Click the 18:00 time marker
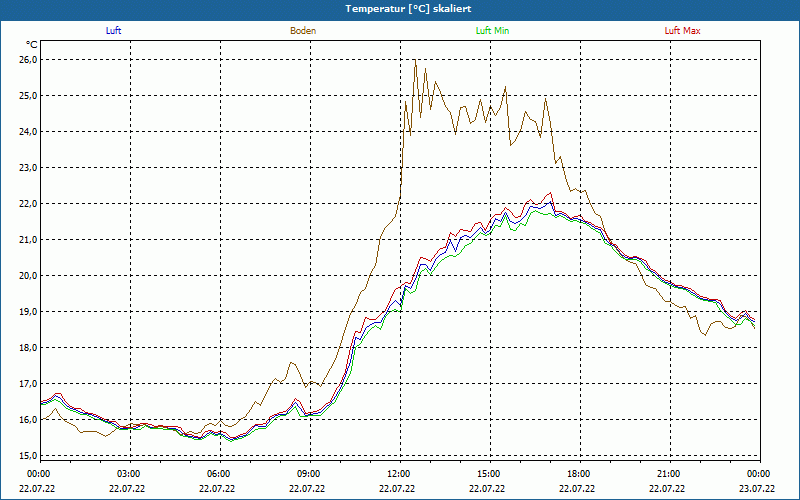The width and height of the screenshot is (800, 500). (x=579, y=474)
